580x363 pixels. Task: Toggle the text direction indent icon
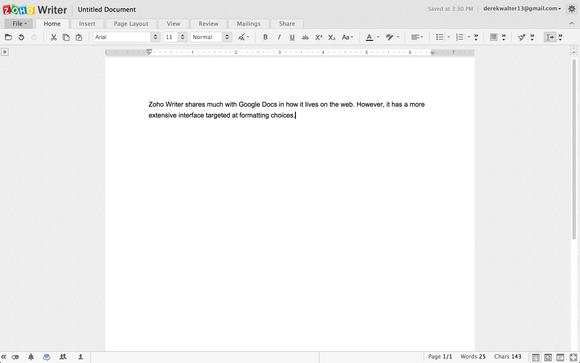point(550,37)
